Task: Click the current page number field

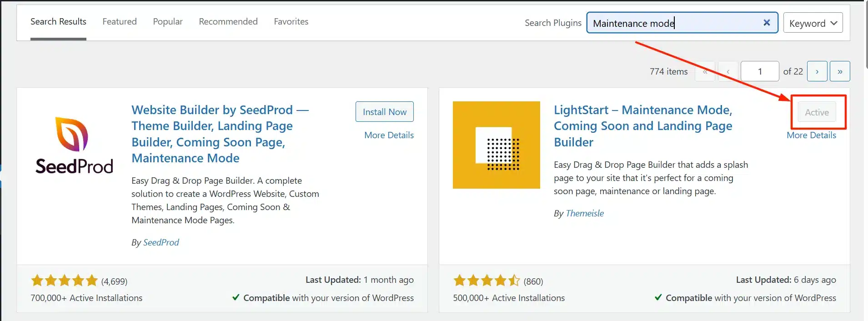Action: [760, 71]
